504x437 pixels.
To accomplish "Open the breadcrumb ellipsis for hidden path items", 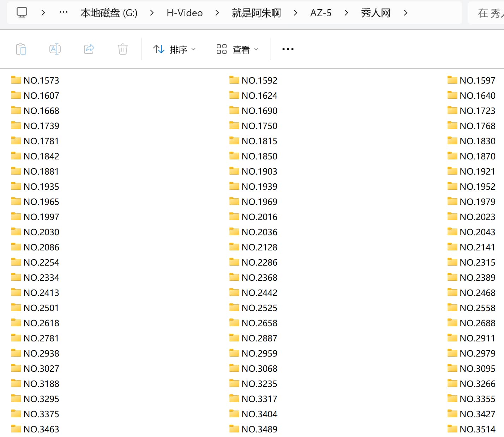I will tap(63, 12).
